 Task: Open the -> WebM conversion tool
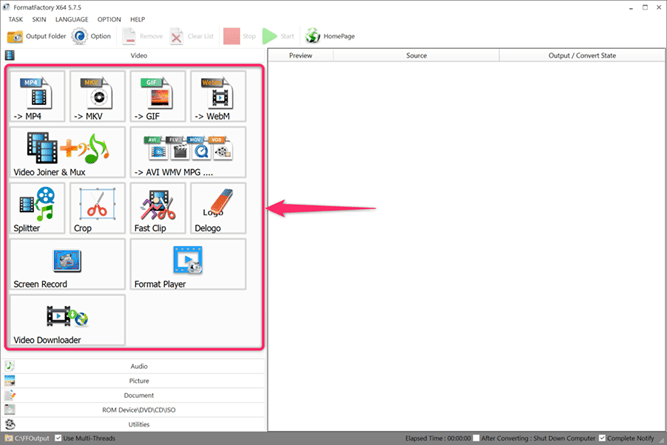pos(218,97)
